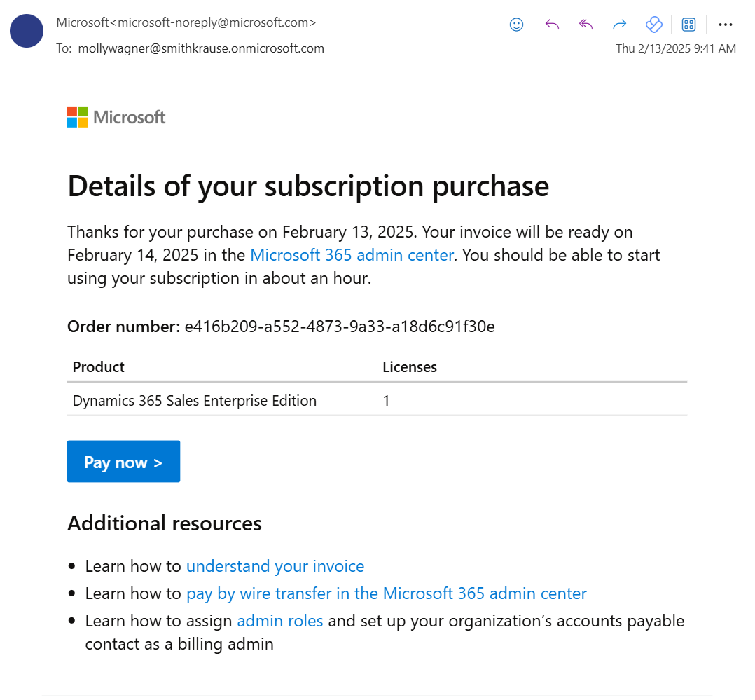Screen dimensions: 755x700
Task: Click the sender's round profile avatar
Action: [27, 31]
